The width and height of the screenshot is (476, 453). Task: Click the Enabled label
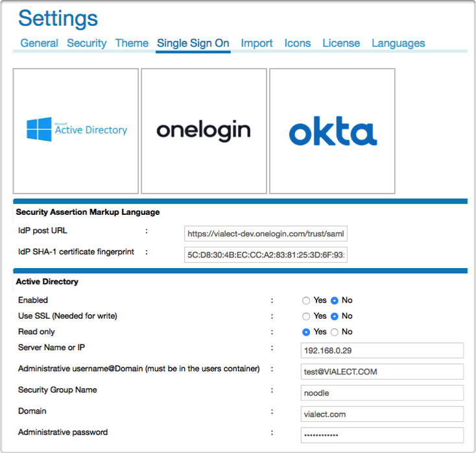pyautogui.click(x=33, y=300)
